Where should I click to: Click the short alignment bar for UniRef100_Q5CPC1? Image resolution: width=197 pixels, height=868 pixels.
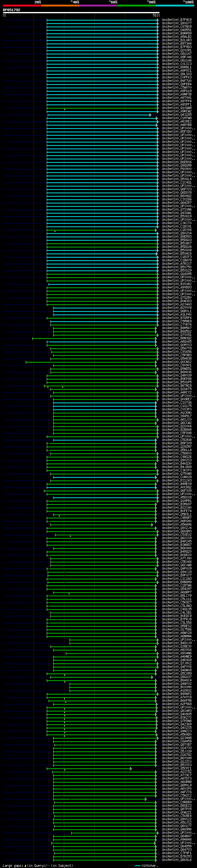pos(89,769)
